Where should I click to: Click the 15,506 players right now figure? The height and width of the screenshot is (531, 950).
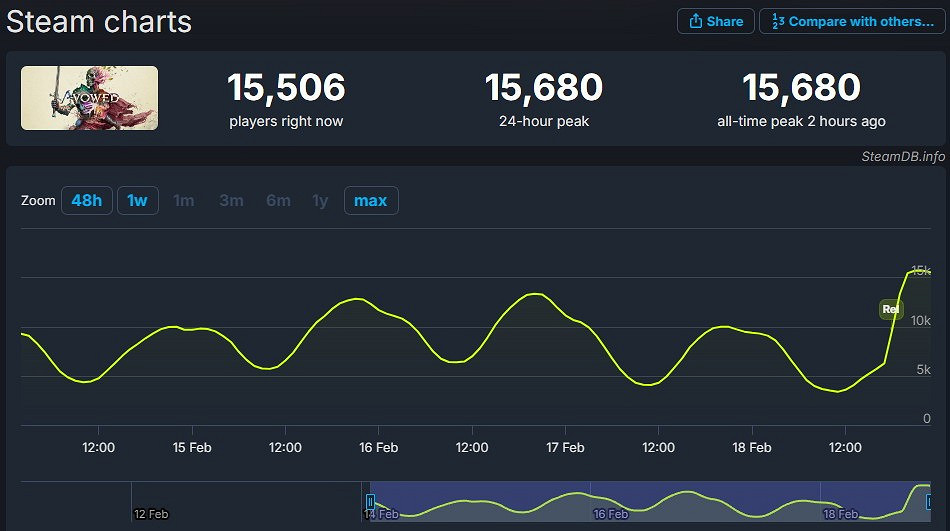(286, 88)
